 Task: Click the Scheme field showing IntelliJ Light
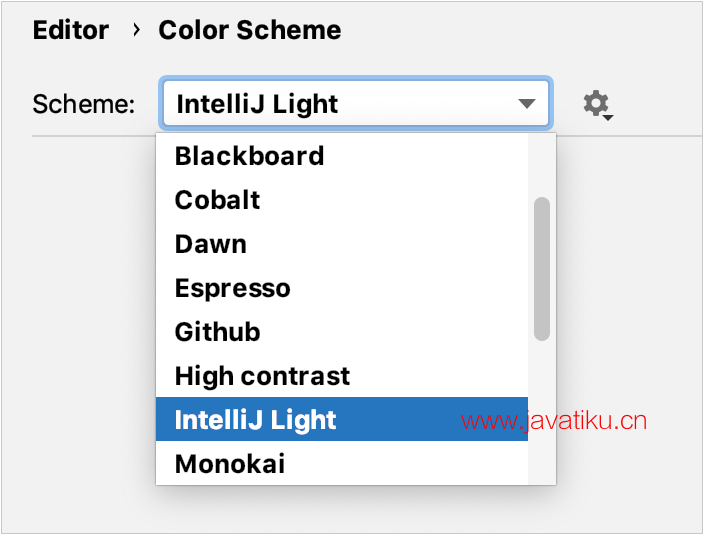click(x=340, y=104)
